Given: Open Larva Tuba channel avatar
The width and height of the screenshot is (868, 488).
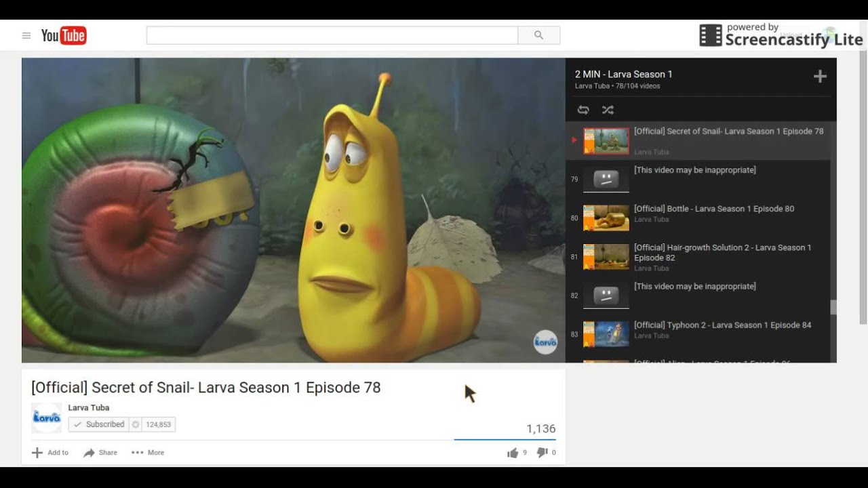Looking at the screenshot, I should pyautogui.click(x=47, y=418).
